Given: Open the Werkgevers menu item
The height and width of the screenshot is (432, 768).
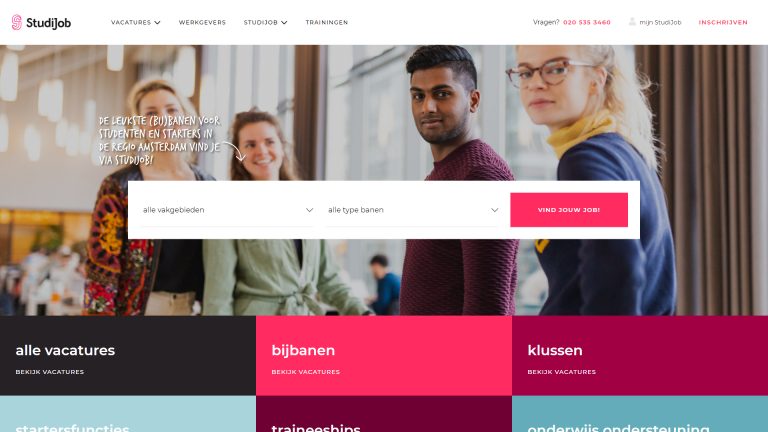Looking at the screenshot, I should coord(202,23).
